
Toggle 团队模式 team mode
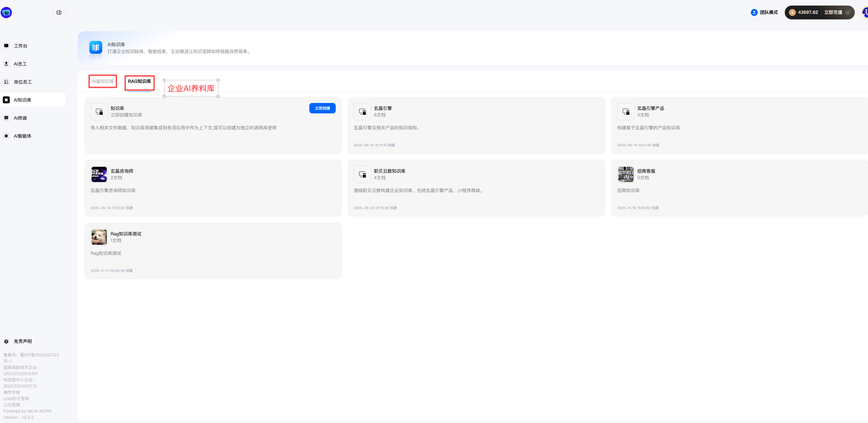[x=764, y=12]
